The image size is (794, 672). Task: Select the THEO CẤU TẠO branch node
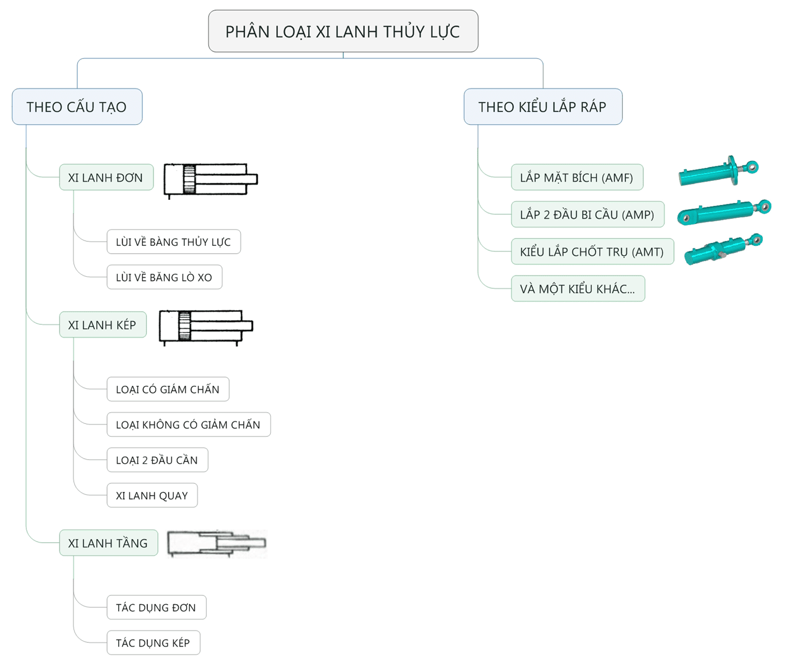[77, 107]
